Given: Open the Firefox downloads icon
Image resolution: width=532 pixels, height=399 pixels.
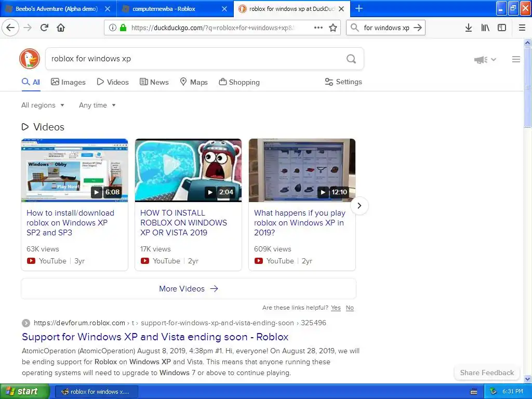Looking at the screenshot, I should tap(469, 28).
